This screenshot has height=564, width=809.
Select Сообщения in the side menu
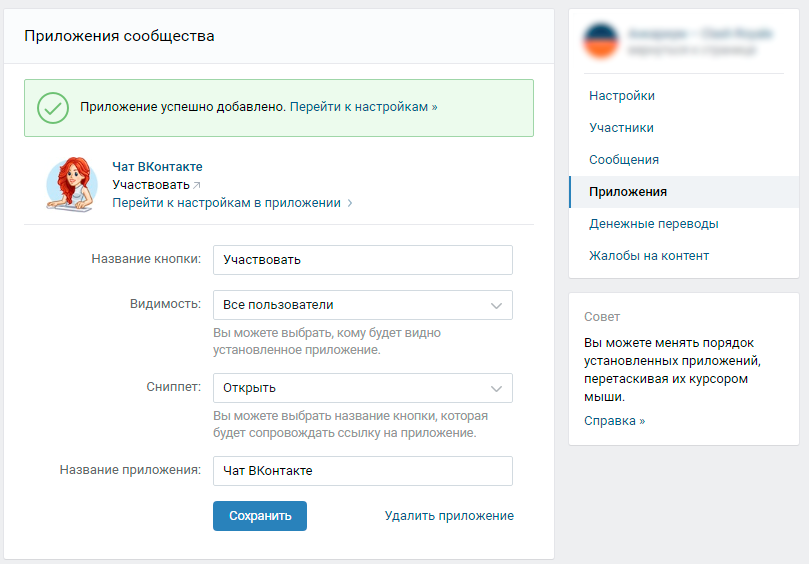click(624, 160)
